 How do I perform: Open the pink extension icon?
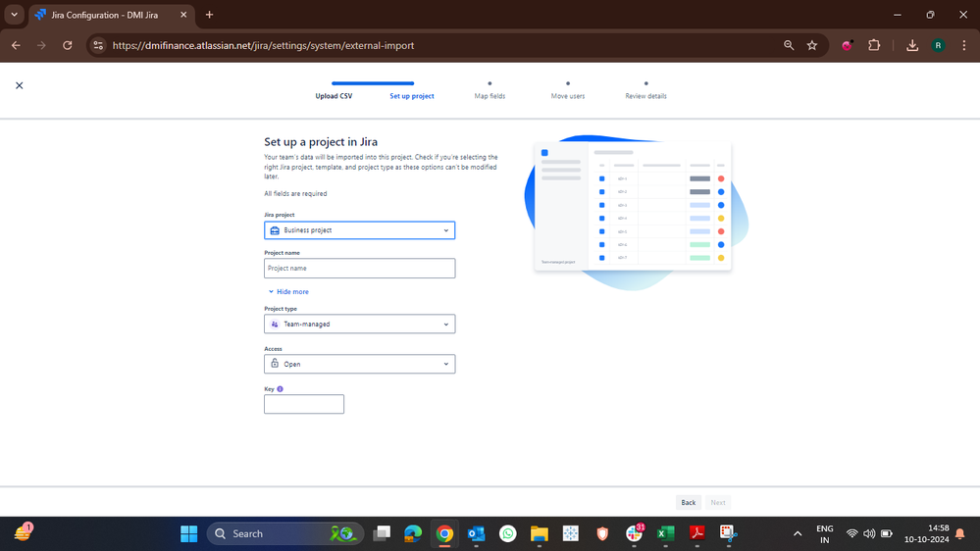click(847, 46)
